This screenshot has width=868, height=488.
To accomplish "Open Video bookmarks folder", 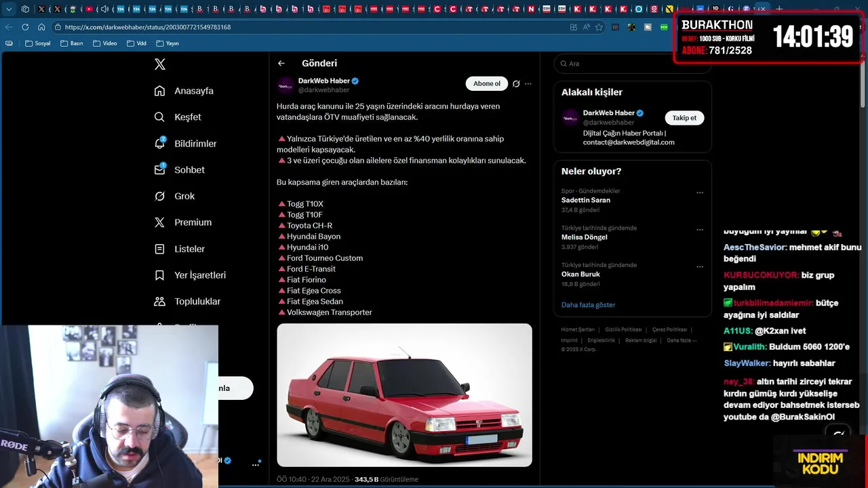I will (105, 43).
